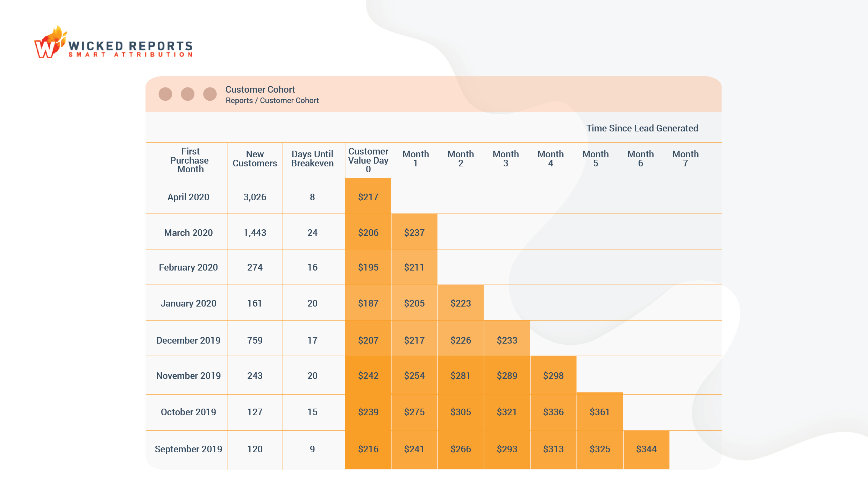Sort by First Purchase Month header
This screenshot has width=868, height=496.
[190, 160]
